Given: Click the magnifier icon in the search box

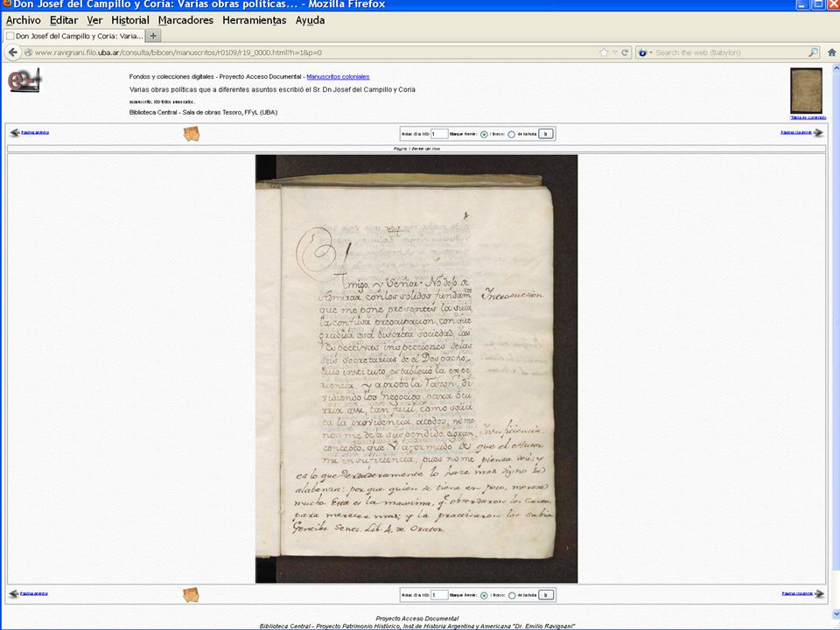Looking at the screenshot, I should (x=813, y=52).
